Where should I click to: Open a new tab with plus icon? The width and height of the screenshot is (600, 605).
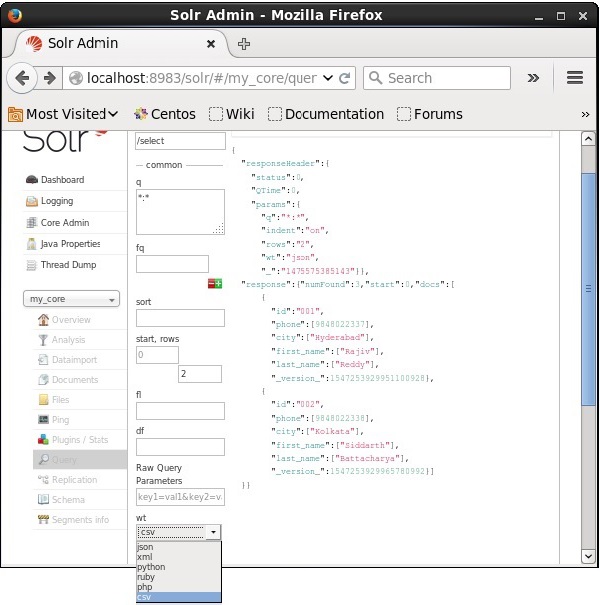244,44
